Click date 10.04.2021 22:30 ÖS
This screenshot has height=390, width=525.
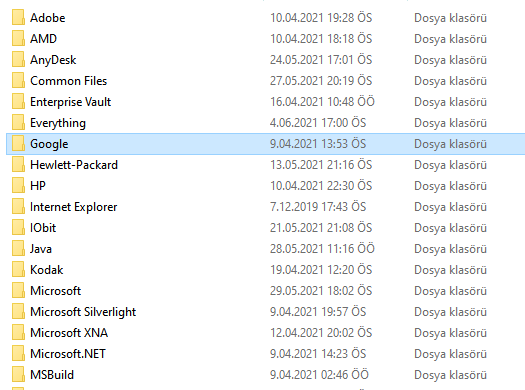tap(321, 186)
